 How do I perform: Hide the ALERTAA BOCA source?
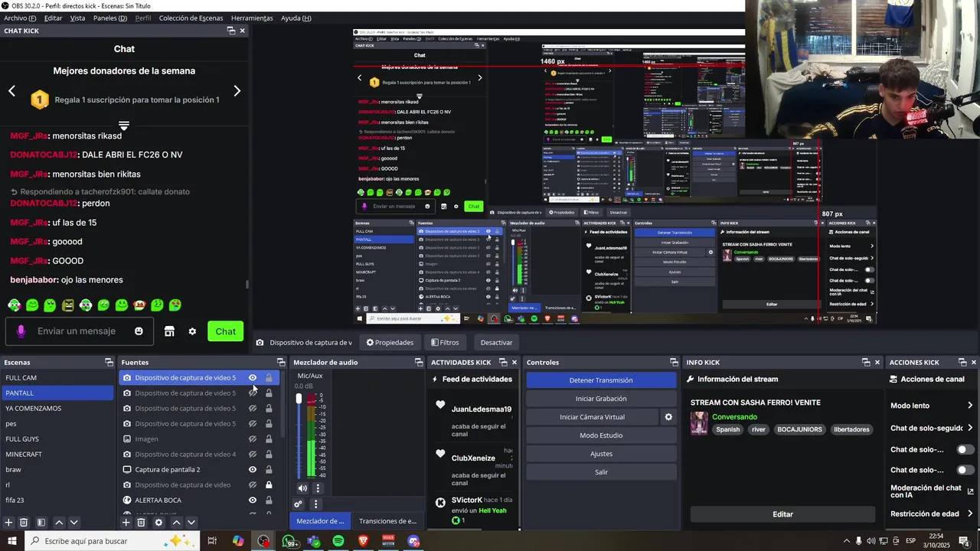(253, 500)
